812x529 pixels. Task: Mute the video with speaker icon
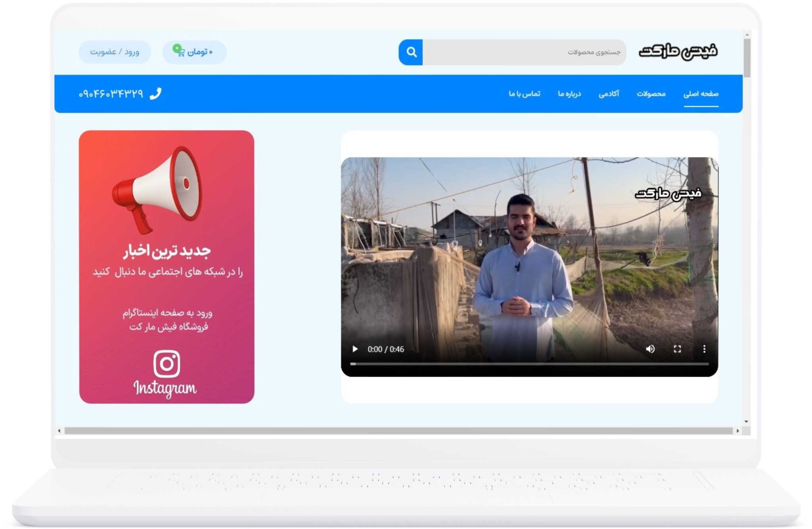(650, 349)
